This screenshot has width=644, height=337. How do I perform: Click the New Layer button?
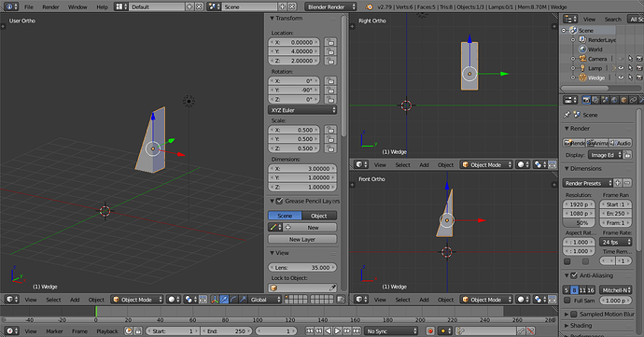[x=302, y=239]
